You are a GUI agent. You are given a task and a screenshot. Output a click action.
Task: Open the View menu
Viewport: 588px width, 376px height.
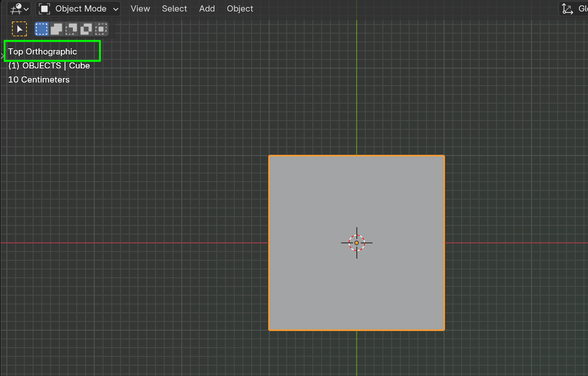pyautogui.click(x=140, y=9)
